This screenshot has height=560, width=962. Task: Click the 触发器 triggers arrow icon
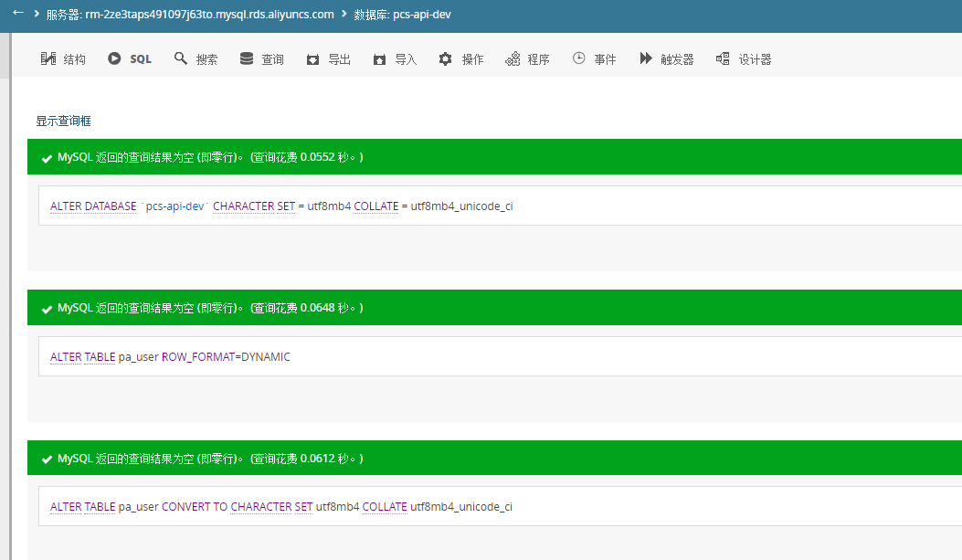(645, 58)
